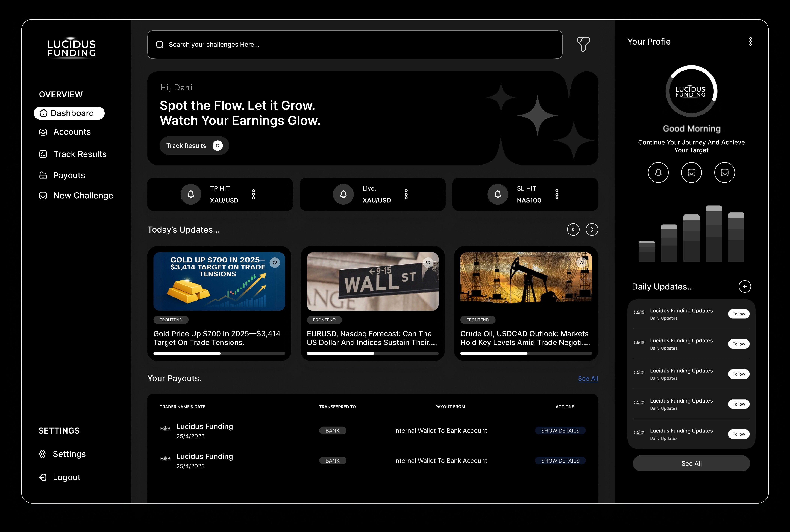The height and width of the screenshot is (532, 790).
Task: Open the Accounts page
Action: tap(65, 132)
